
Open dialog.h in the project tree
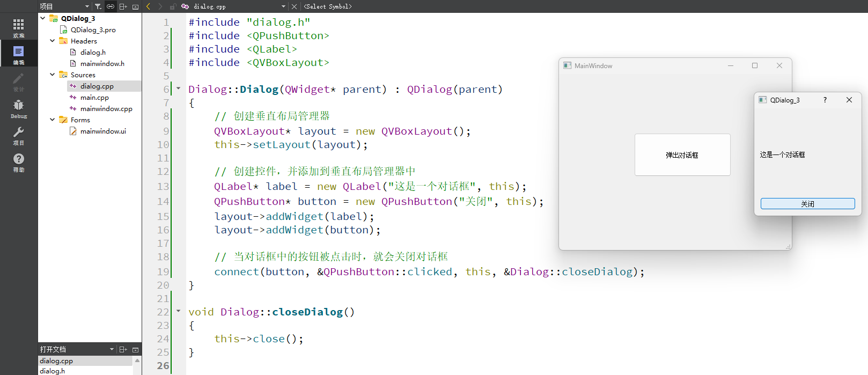[93, 52]
